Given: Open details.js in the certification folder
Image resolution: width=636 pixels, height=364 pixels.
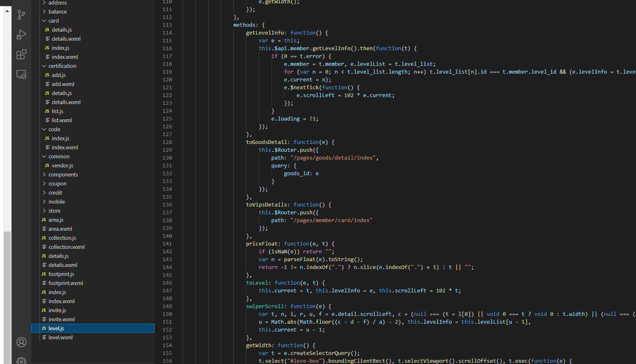Looking at the screenshot, I should (x=93, y=93).
